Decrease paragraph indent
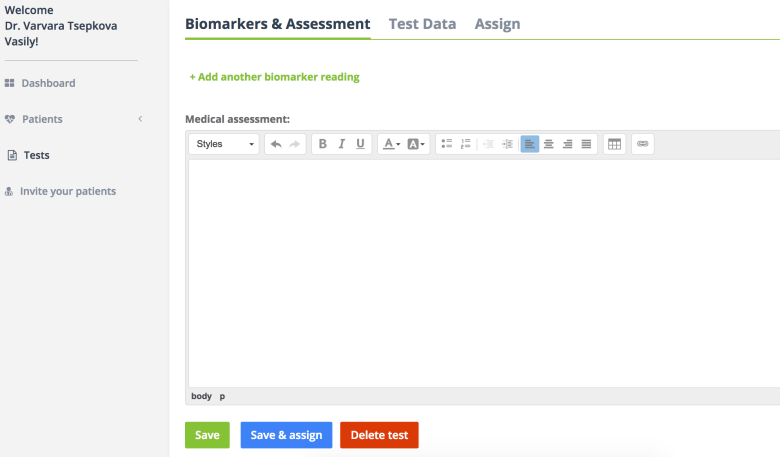 tap(488, 144)
